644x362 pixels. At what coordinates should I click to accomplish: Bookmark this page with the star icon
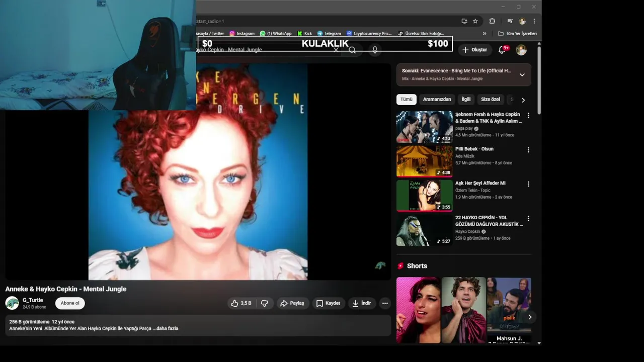[x=475, y=21]
